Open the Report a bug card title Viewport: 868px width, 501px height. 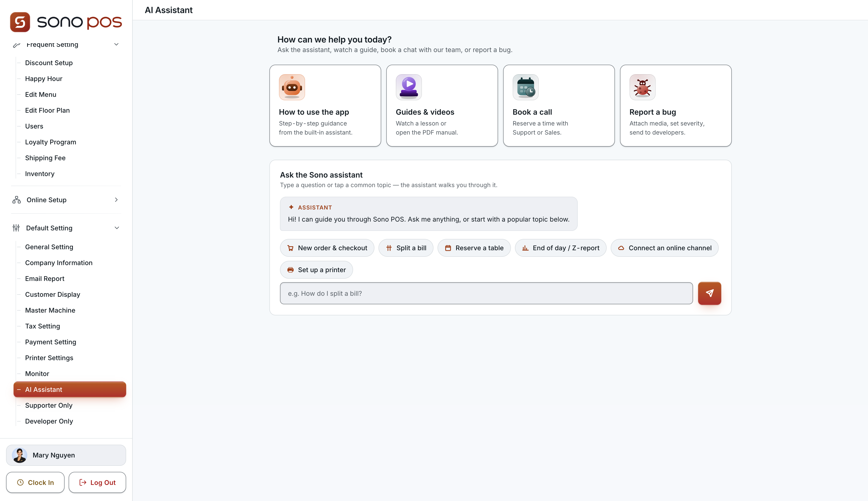pyautogui.click(x=652, y=112)
